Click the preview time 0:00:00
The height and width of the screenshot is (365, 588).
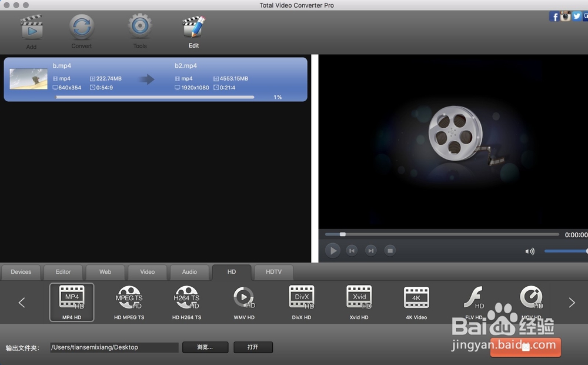click(x=576, y=235)
